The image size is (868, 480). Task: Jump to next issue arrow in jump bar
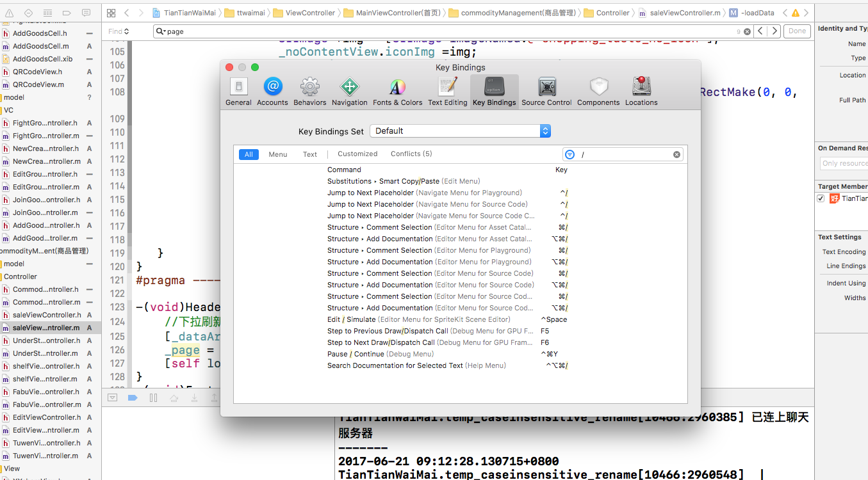808,13
